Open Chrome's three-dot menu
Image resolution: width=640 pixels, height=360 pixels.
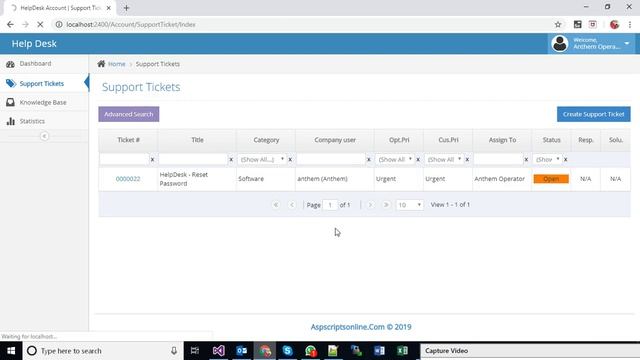pyautogui.click(x=630, y=24)
